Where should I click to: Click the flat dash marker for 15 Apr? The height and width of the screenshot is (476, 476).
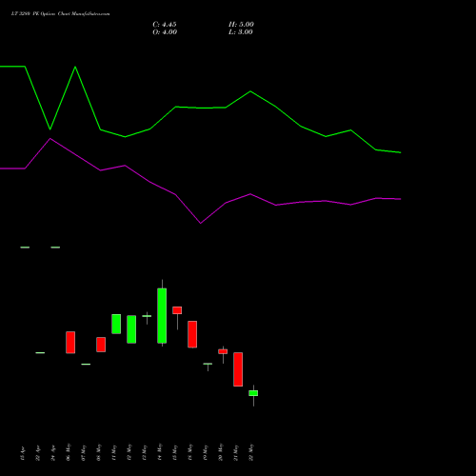point(25,248)
